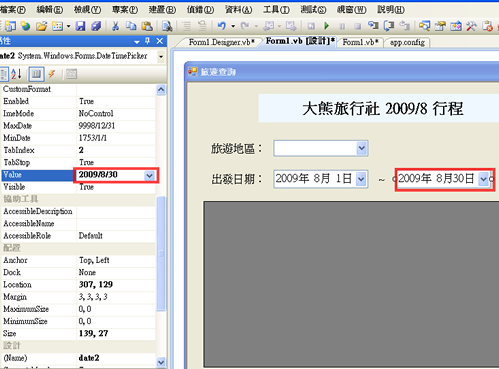Image resolution: width=499 pixels, height=369 pixels.
Task: Switch to the app.config tab
Action: coord(407,43)
